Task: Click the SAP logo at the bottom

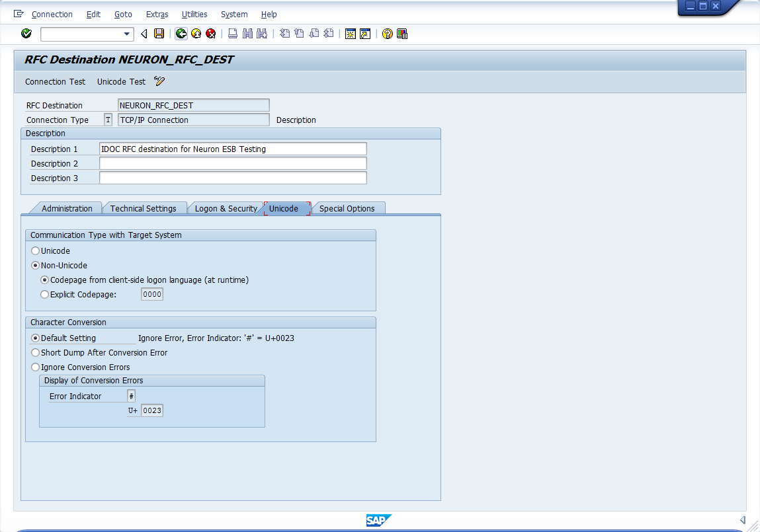Action: 378,520
